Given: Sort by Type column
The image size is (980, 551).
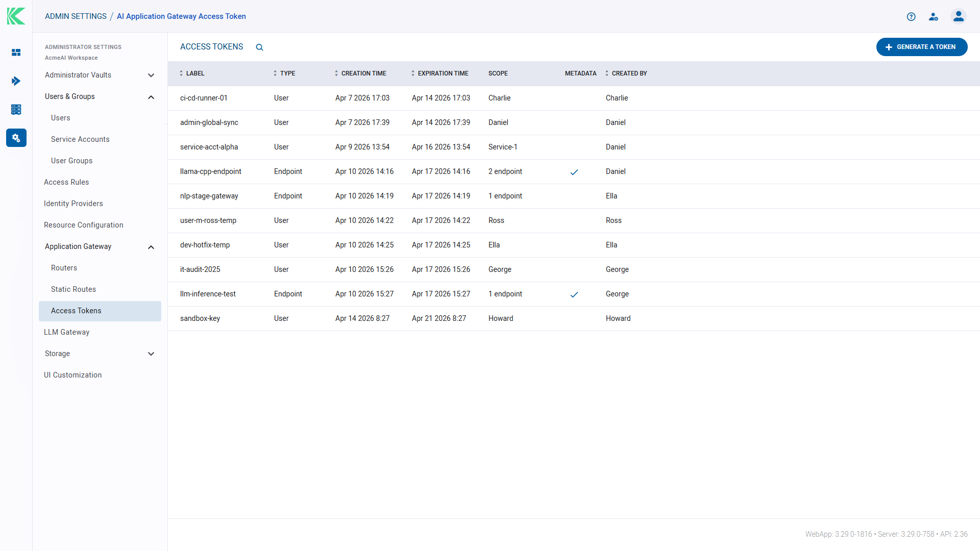Looking at the screenshot, I should point(284,73).
